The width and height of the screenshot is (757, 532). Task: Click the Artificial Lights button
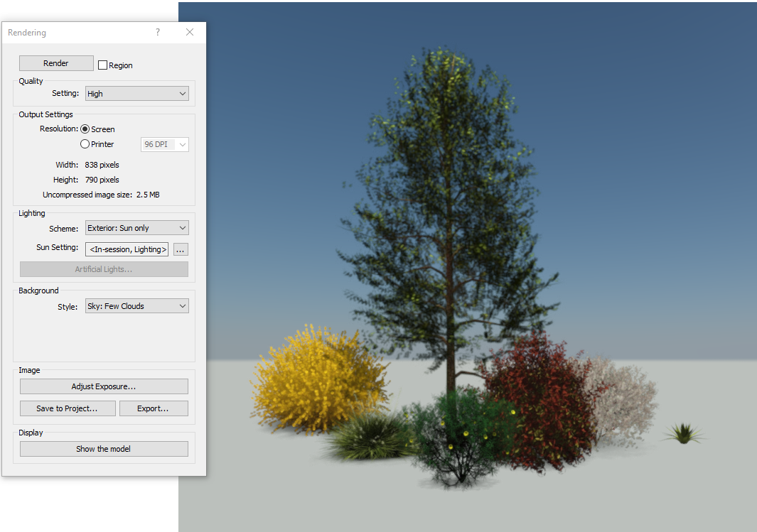pyautogui.click(x=104, y=269)
